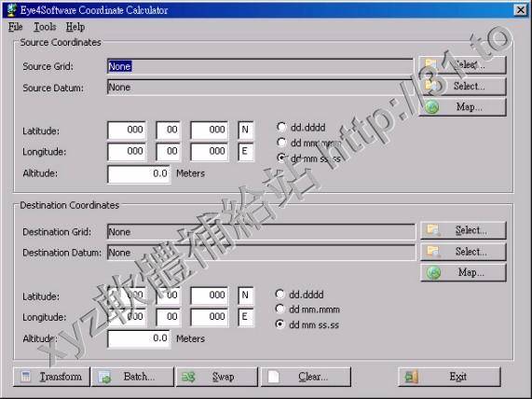This screenshot has width=532, height=399.
Task: Click the green arrows Swap icon
Action: [x=188, y=377]
